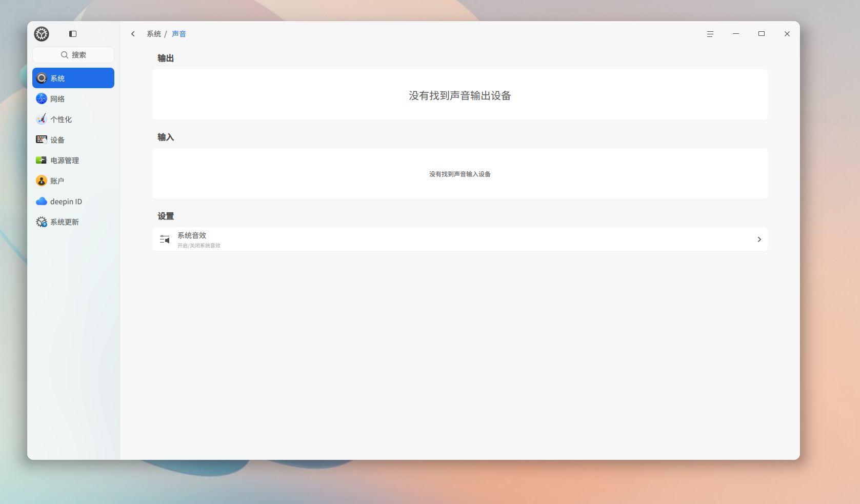Expand 系统音效 with the chevron arrow
Screen dimensions: 860x504
pos(759,239)
